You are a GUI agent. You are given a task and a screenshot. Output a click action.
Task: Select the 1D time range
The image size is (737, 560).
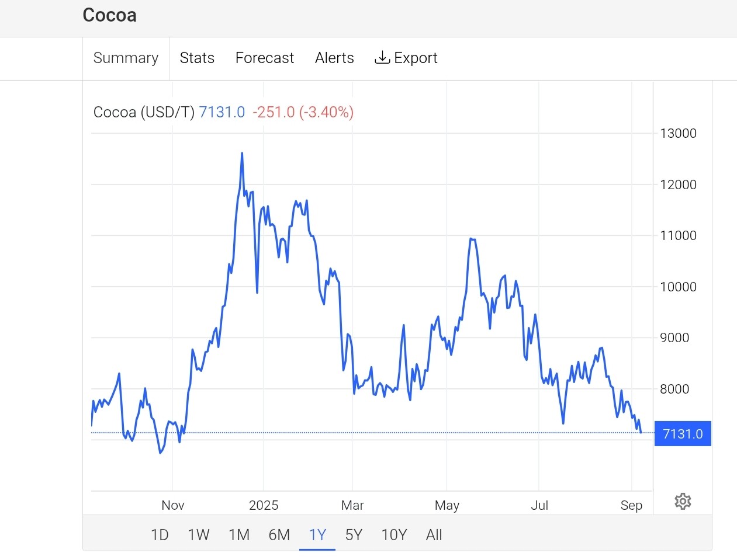click(x=160, y=535)
